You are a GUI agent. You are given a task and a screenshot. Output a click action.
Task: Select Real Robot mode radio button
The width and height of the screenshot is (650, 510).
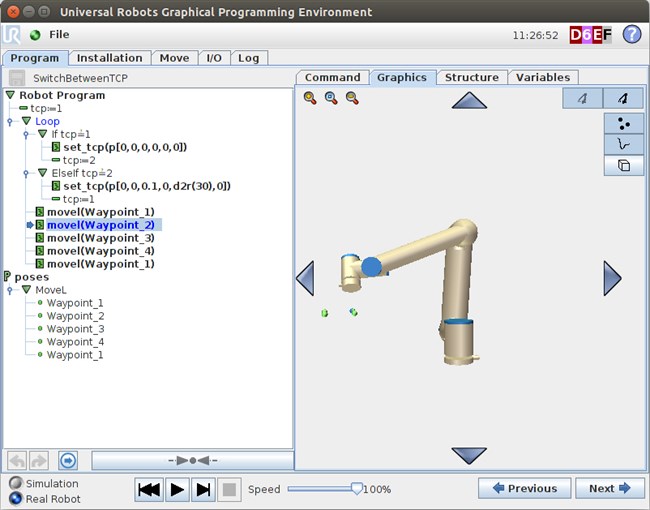click(x=16, y=499)
